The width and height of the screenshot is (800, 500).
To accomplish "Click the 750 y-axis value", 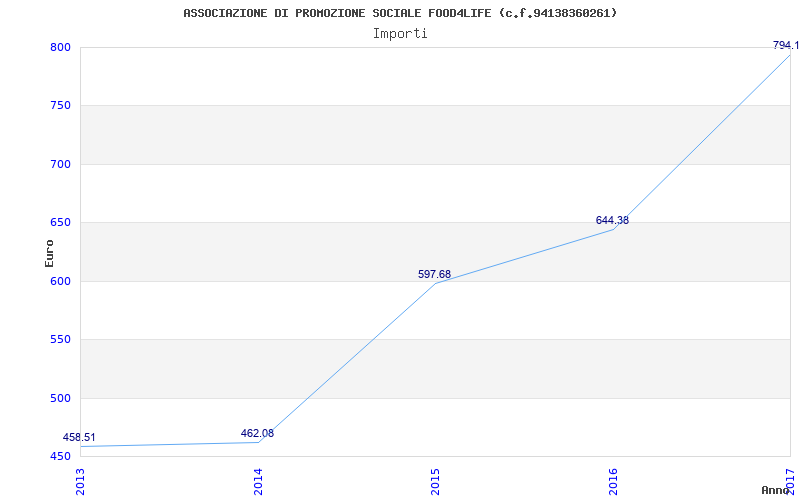I will coord(60,106).
